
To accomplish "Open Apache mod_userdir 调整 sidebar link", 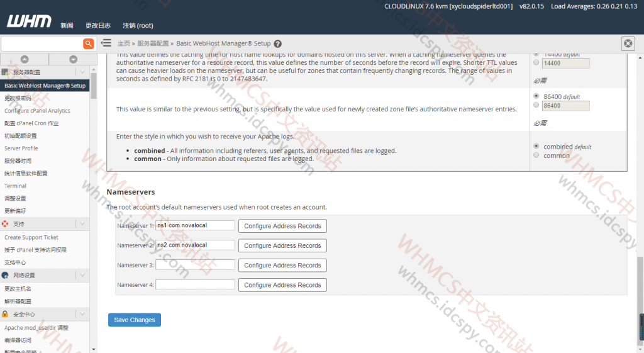I will (x=36, y=328).
